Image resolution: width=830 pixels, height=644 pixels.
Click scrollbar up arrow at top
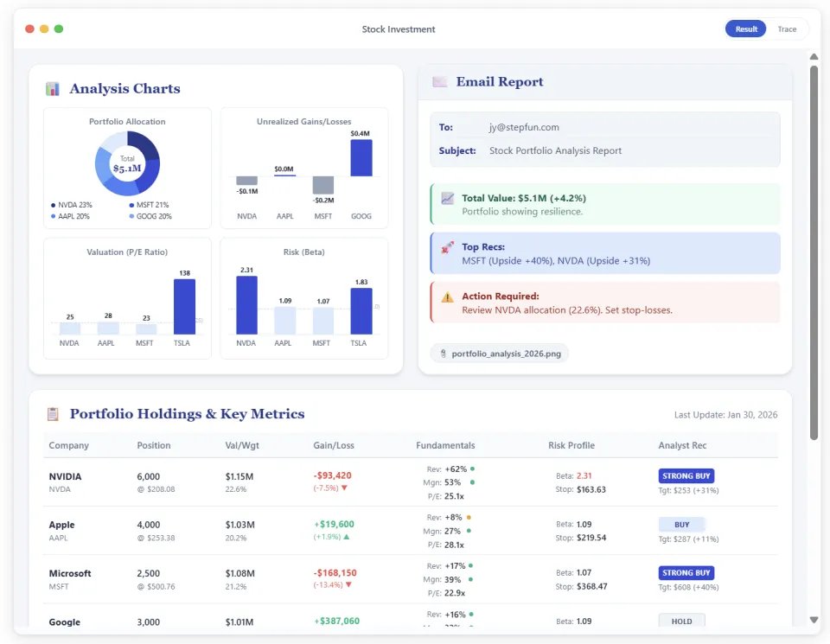pyautogui.click(x=814, y=57)
